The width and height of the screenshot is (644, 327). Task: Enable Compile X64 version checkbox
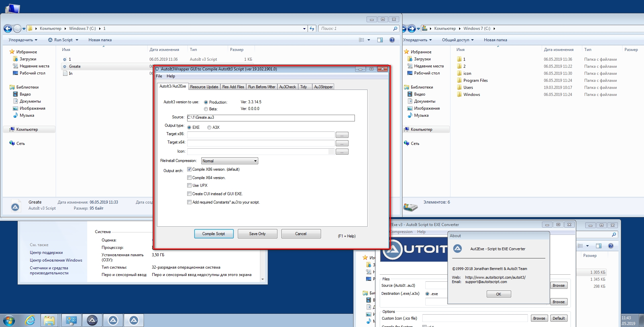click(189, 178)
